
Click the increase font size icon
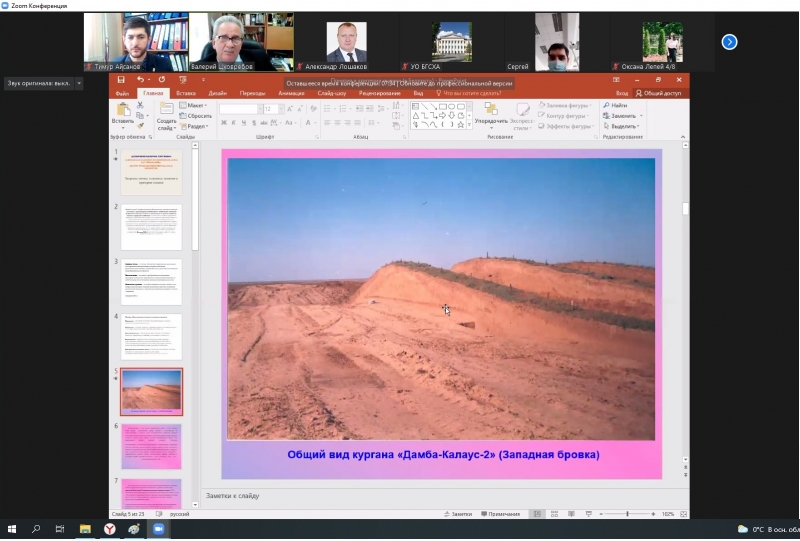point(290,109)
